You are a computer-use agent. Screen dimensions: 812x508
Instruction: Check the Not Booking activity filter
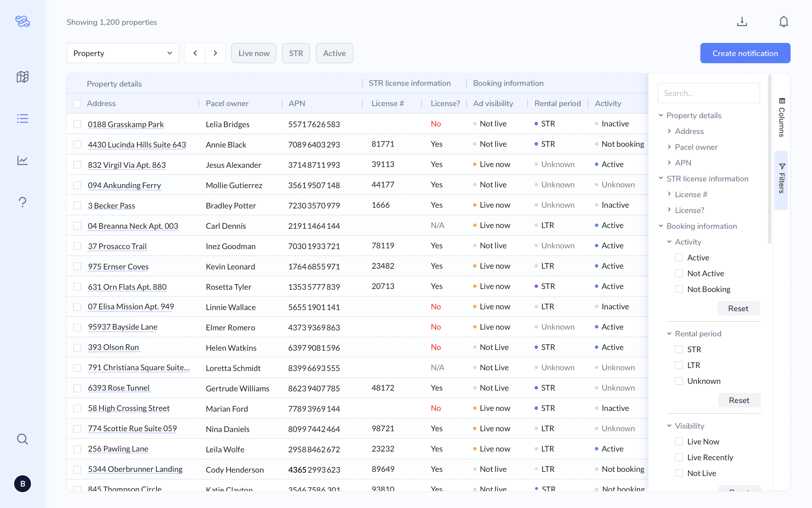point(679,289)
